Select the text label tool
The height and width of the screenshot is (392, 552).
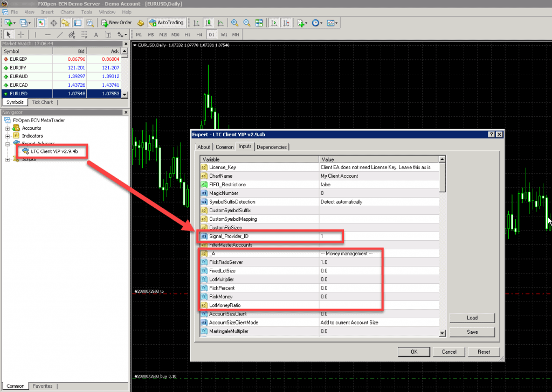tap(108, 34)
